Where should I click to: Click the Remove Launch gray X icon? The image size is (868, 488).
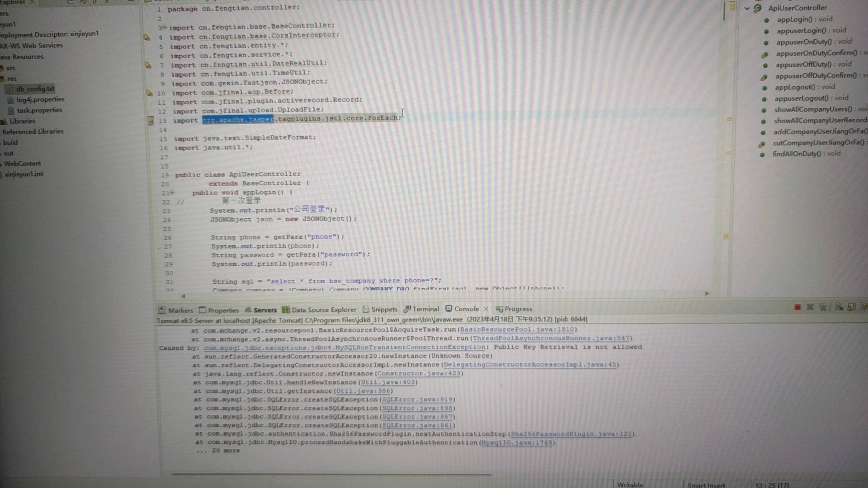810,307
